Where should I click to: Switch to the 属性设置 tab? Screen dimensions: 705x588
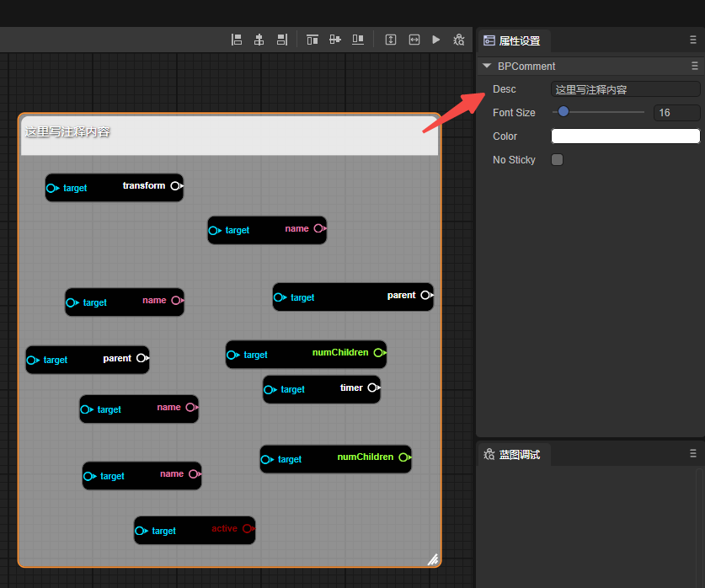(x=512, y=40)
